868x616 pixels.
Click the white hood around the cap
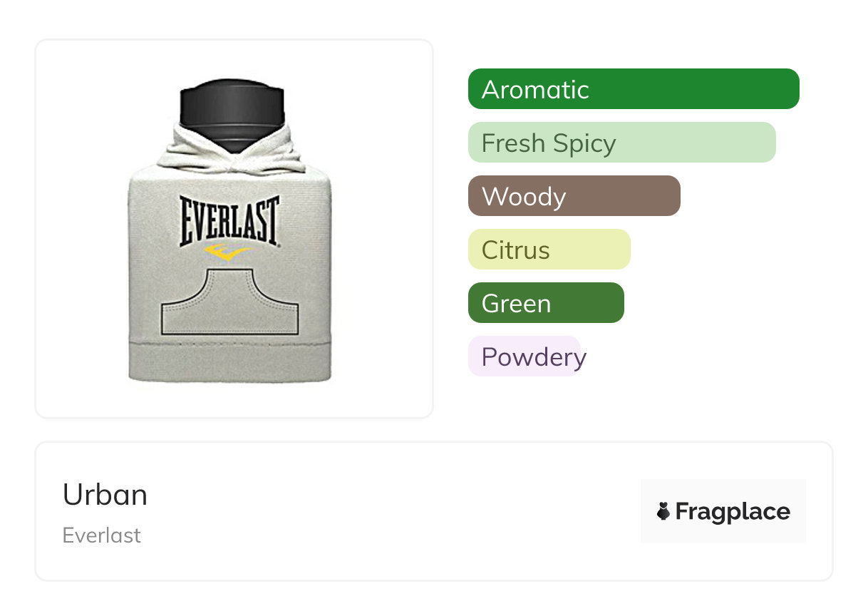point(185,150)
